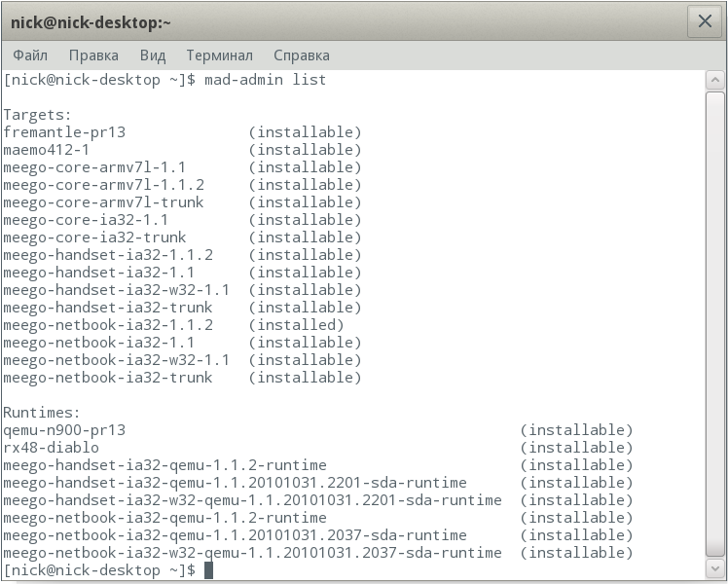Image resolution: width=728 pixels, height=584 pixels.
Task: Click the qemu-n900-pr13 runtime entry
Action: 64,430
